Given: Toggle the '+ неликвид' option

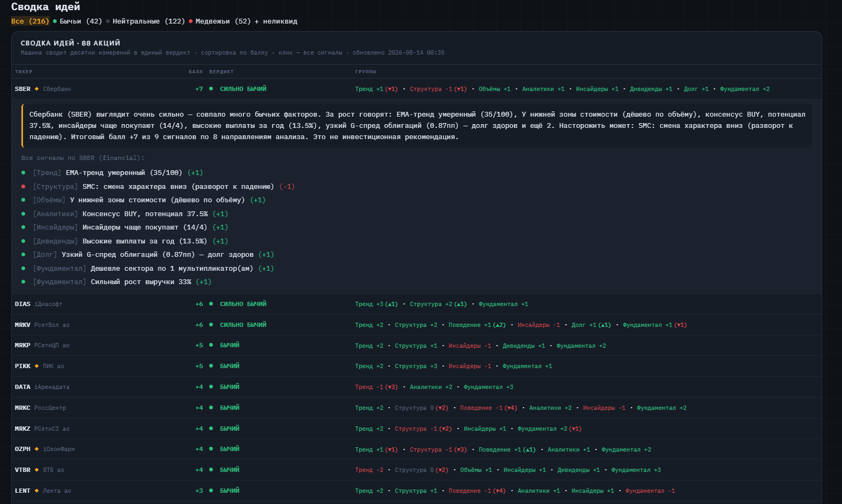Looking at the screenshot, I should [276, 21].
